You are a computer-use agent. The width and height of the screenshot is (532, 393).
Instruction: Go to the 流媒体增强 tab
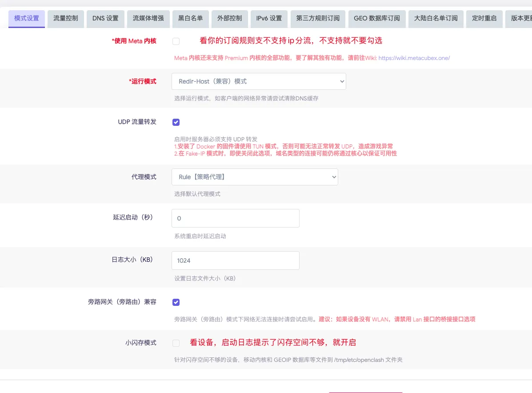pyautogui.click(x=148, y=19)
